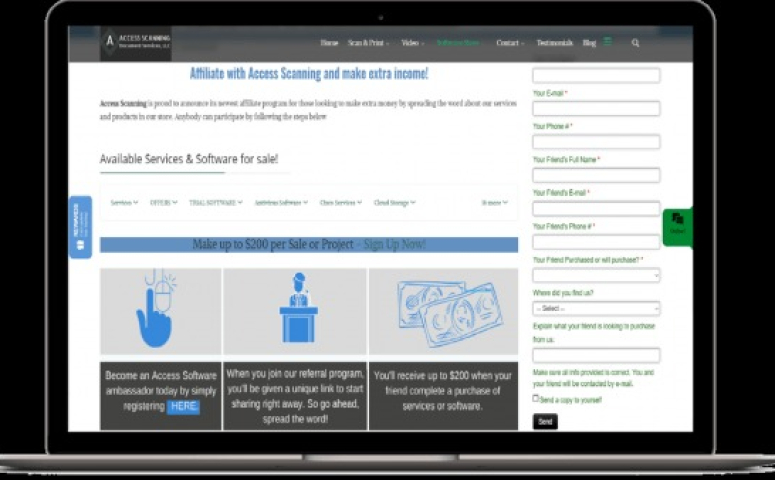Click the Access Scanning logo
This screenshot has width=775, height=480.
pyautogui.click(x=135, y=43)
